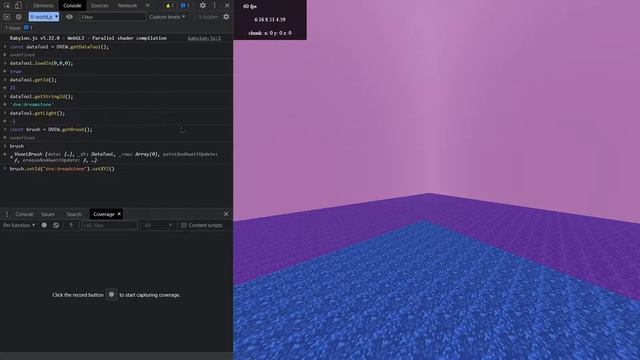Click the player position coordinates readout

tap(270, 19)
